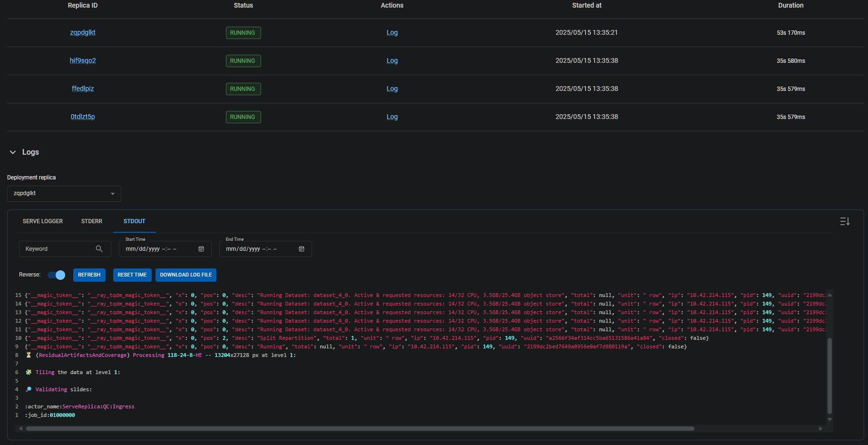Open replica hif9sqo2 details link

(x=83, y=60)
